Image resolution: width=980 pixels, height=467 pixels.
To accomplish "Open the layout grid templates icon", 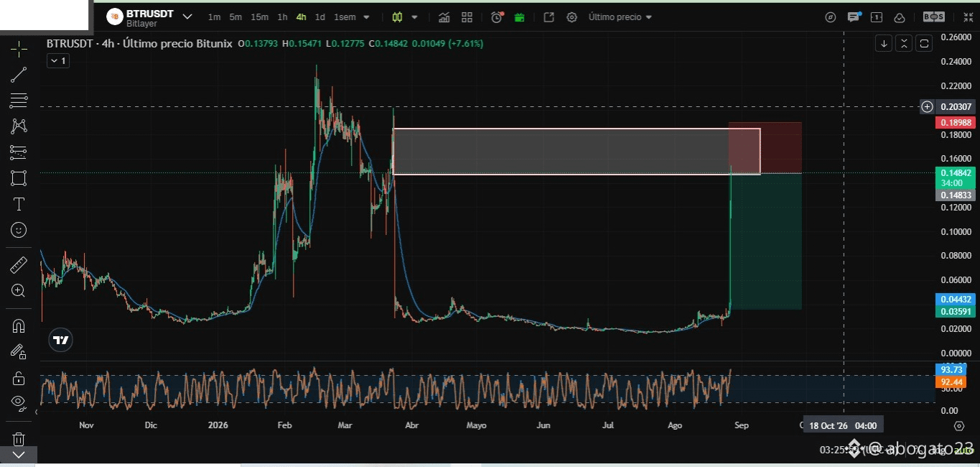I will [467, 17].
